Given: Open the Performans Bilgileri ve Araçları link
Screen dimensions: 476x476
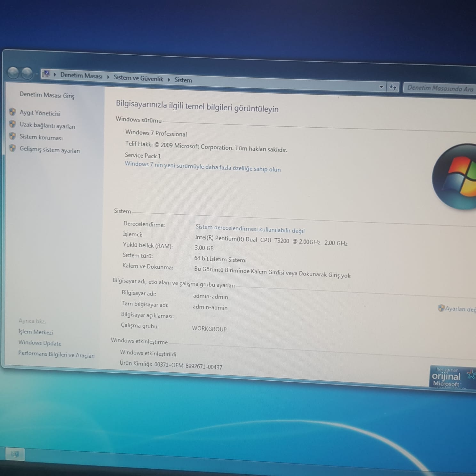Looking at the screenshot, I should click(56, 354).
